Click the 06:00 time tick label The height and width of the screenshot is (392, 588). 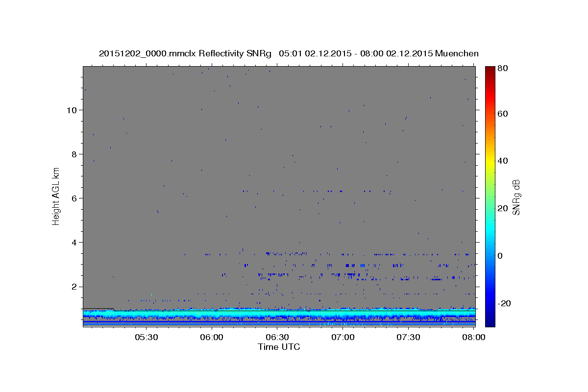(x=212, y=337)
